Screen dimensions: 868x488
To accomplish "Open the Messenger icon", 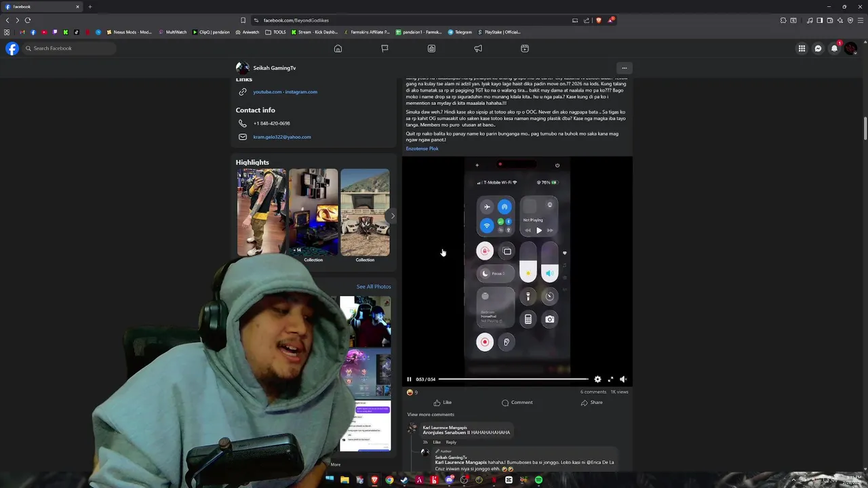I will point(818,48).
